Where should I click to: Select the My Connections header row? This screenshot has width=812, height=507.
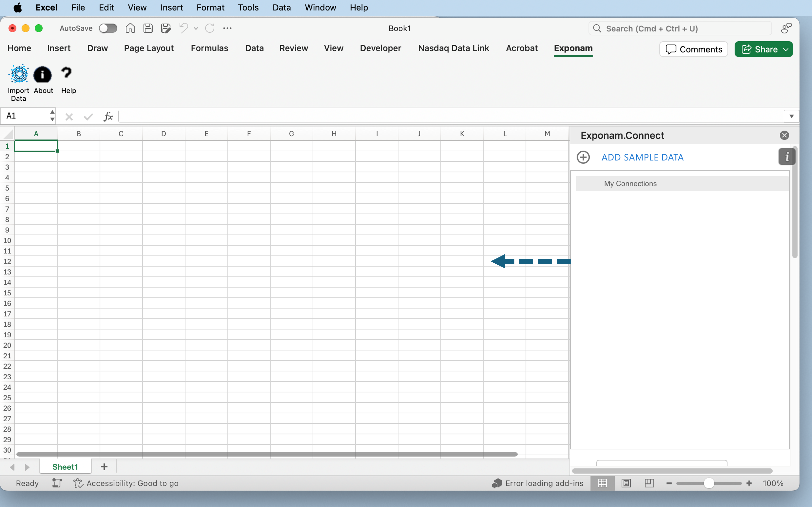[682, 184]
